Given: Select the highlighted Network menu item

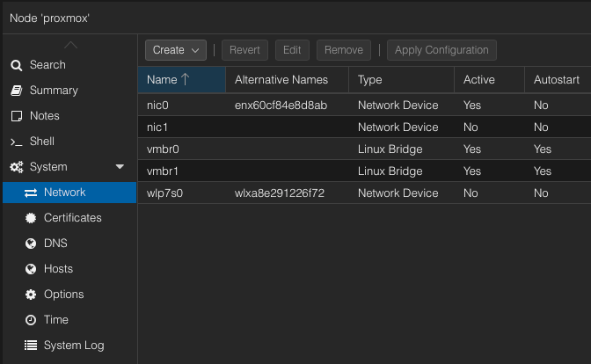Looking at the screenshot, I should (69, 193).
